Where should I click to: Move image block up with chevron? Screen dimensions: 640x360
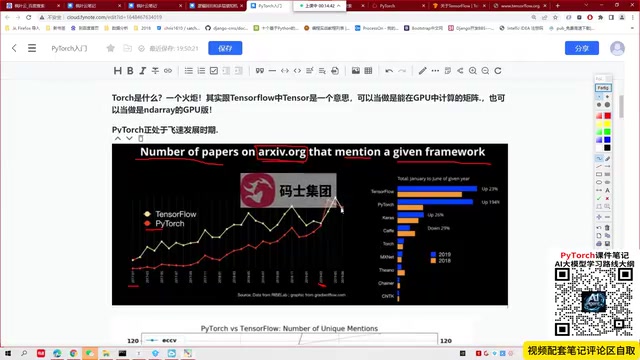pos(118,138)
